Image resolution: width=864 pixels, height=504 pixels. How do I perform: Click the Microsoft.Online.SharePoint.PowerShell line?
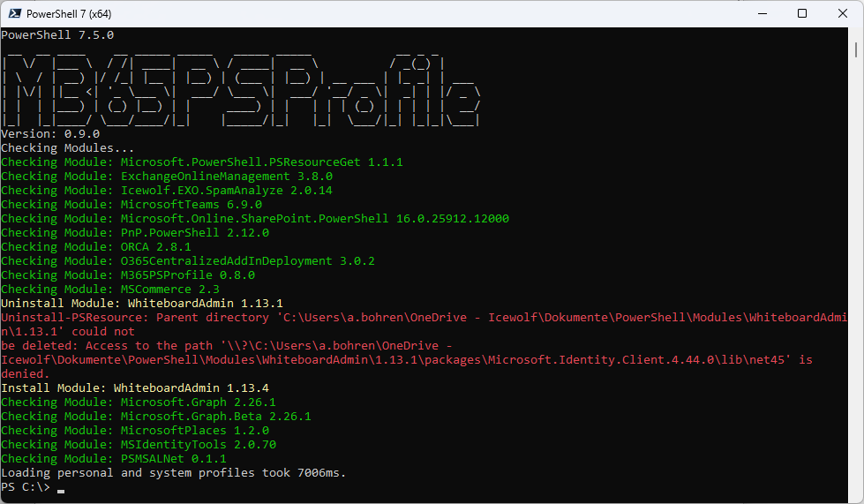(254, 219)
